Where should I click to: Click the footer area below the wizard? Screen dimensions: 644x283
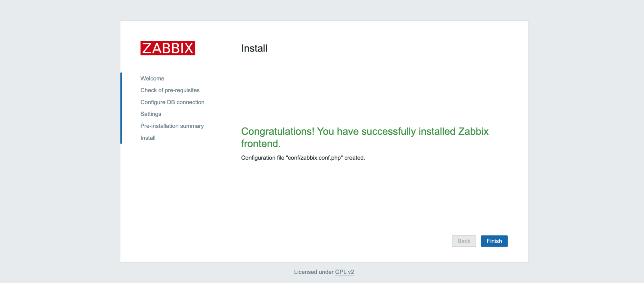[322, 272]
